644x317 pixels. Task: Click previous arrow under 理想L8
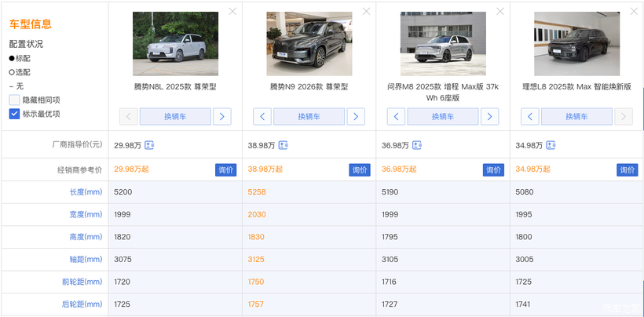(x=530, y=116)
